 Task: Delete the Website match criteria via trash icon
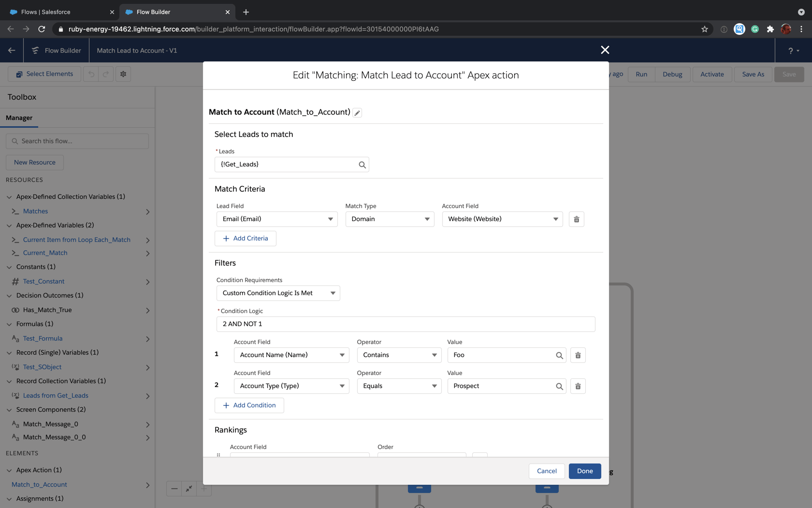click(x=576, y=219)
